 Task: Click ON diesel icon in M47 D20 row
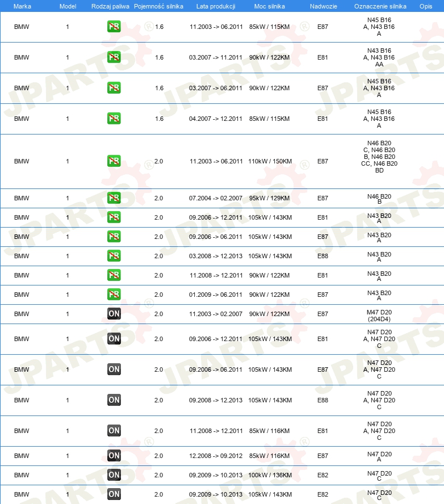click(x=114, y=313)
